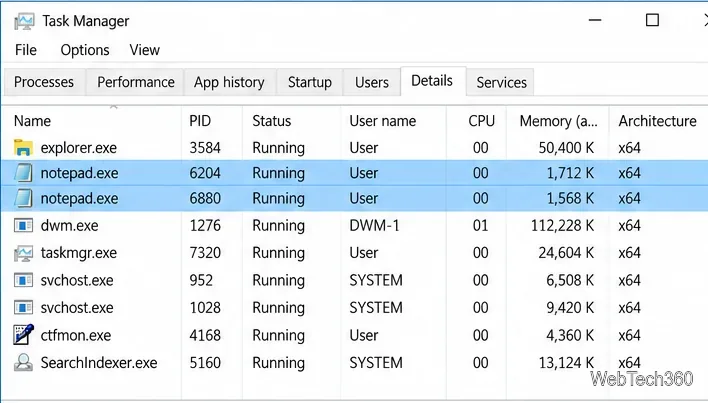This screenshot has width=708, height=403.
Task: Click memory value 1,712 K
Action: (x=570, y=173)
